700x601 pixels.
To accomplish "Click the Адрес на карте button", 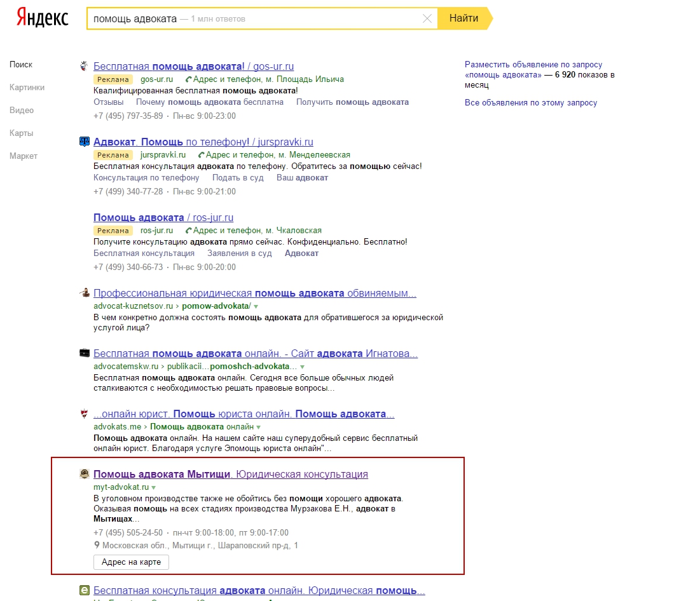I will point(131,562).
